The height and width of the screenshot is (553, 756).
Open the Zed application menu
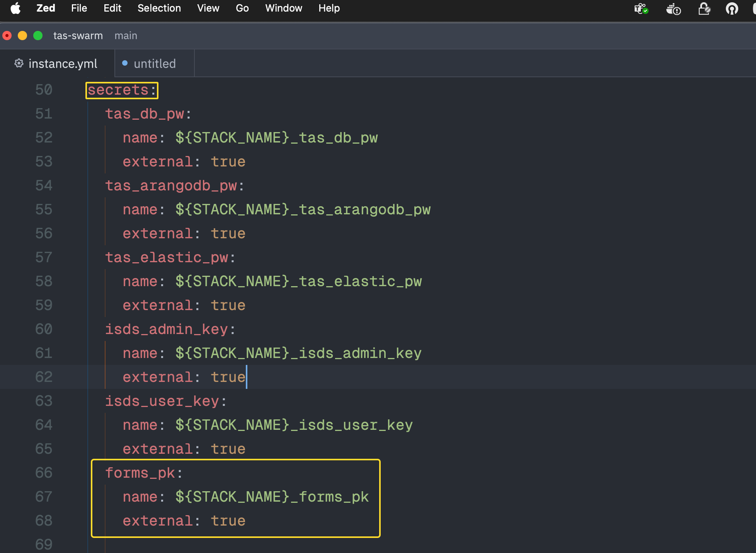click(x=46, y=8)
